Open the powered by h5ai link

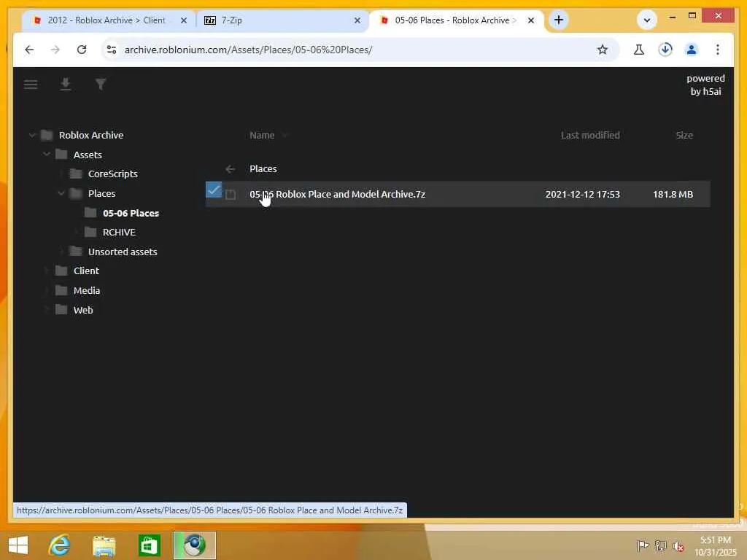click(705, 85)
